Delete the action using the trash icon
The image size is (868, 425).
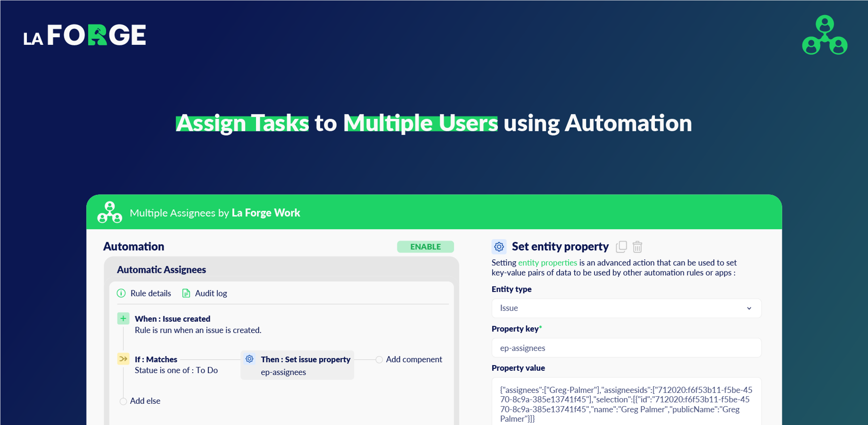point(638,246)
